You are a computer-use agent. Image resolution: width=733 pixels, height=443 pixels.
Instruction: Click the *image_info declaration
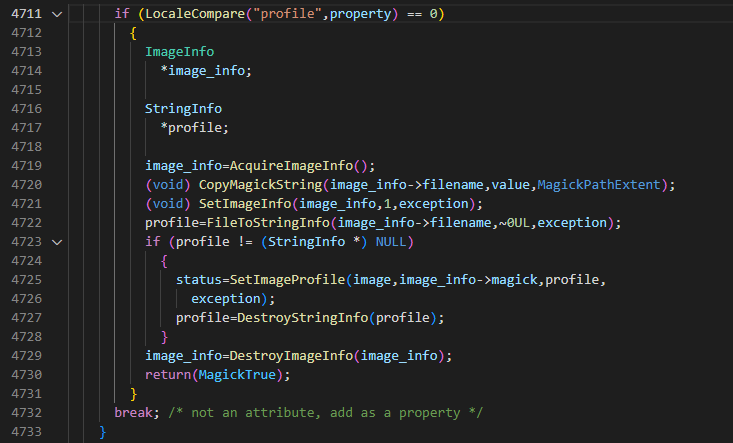click(x=206, y=71)
